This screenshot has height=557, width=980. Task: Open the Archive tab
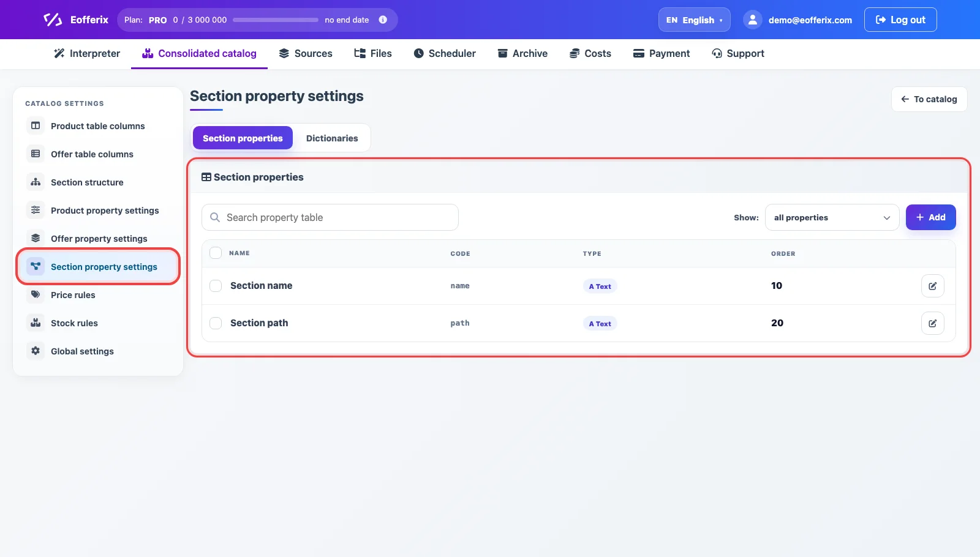coord(522,53)
